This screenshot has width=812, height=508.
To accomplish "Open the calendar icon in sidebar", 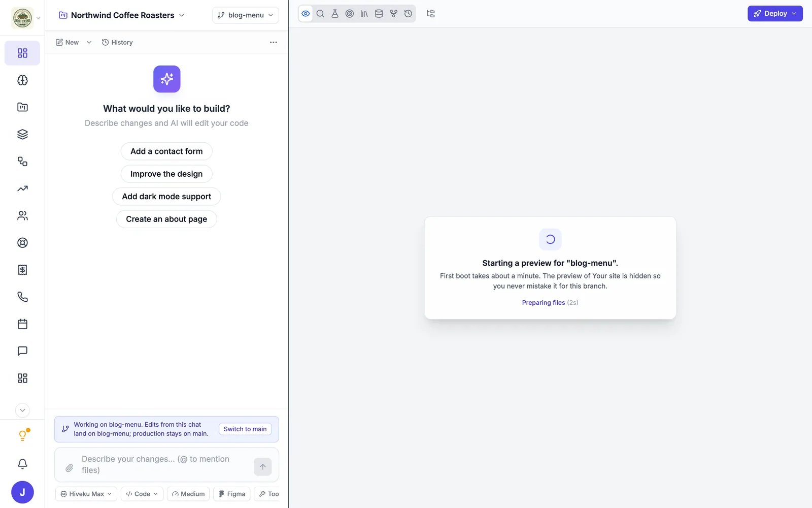I will tap(22, 324).
